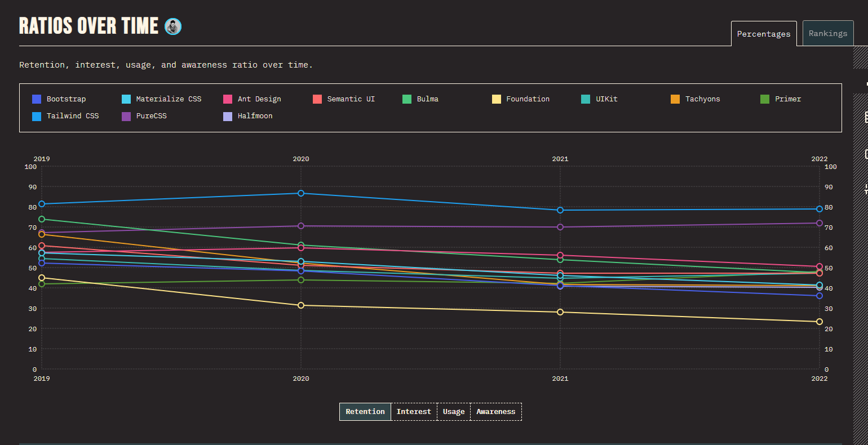Click Tailwind CSS 2019 data point
The width and height of the screenshot is (868, 445).
click(x=42, y=204)
